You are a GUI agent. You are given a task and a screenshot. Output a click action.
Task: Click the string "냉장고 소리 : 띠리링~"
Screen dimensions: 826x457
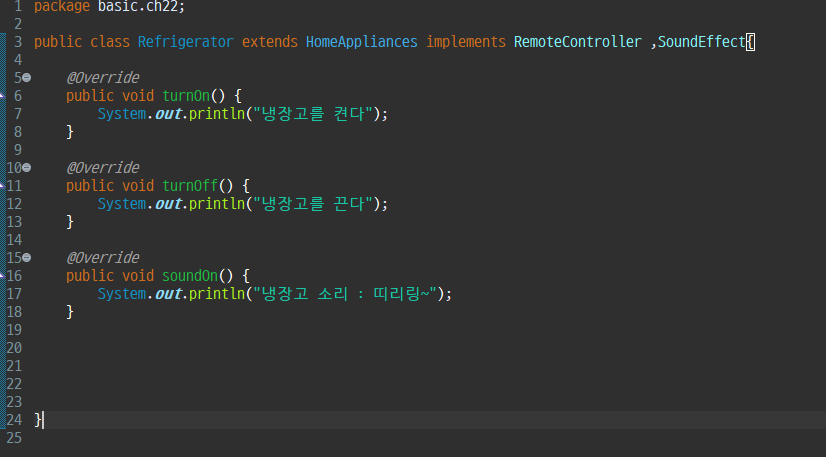pos(345,294)
